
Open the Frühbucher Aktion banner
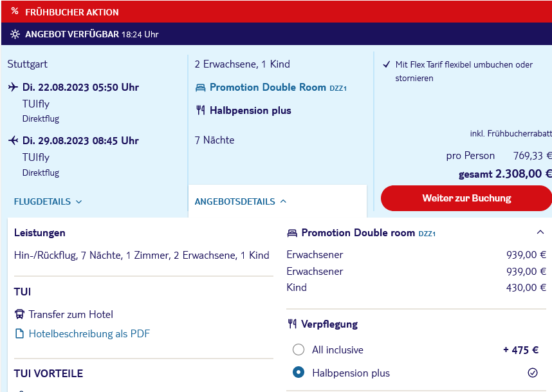coord(277,12)
